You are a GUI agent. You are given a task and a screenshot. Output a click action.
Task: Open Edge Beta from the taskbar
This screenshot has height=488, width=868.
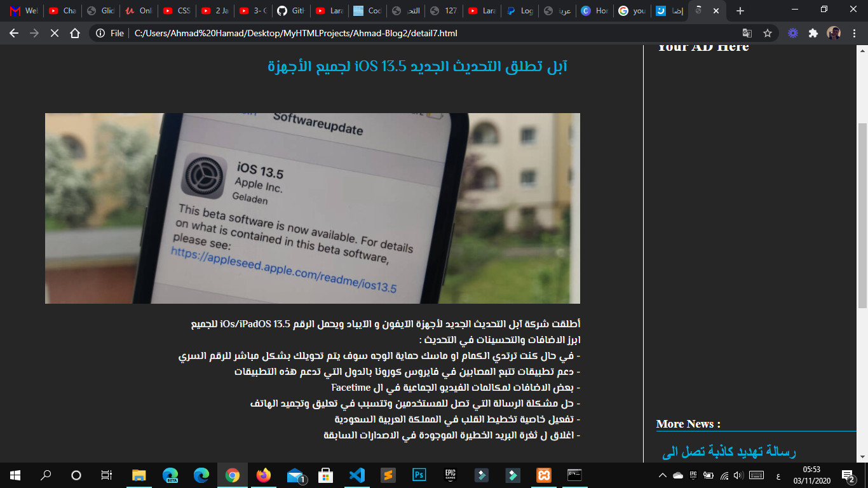[x=170, y=475]
